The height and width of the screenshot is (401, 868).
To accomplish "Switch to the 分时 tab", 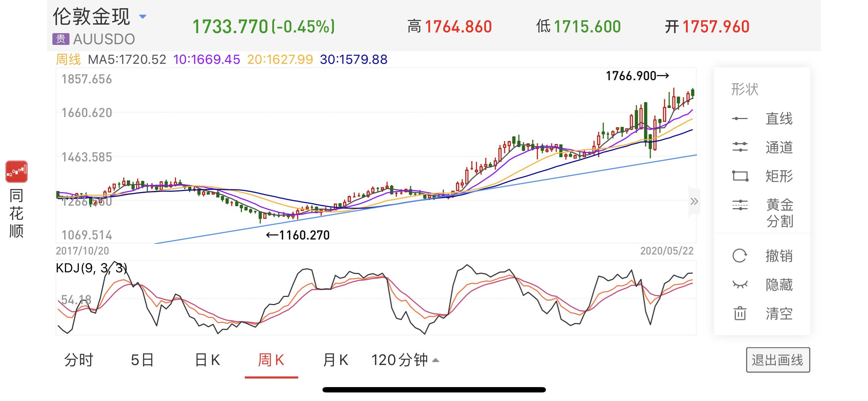I will pyautogui.click(x=79, y=360).
